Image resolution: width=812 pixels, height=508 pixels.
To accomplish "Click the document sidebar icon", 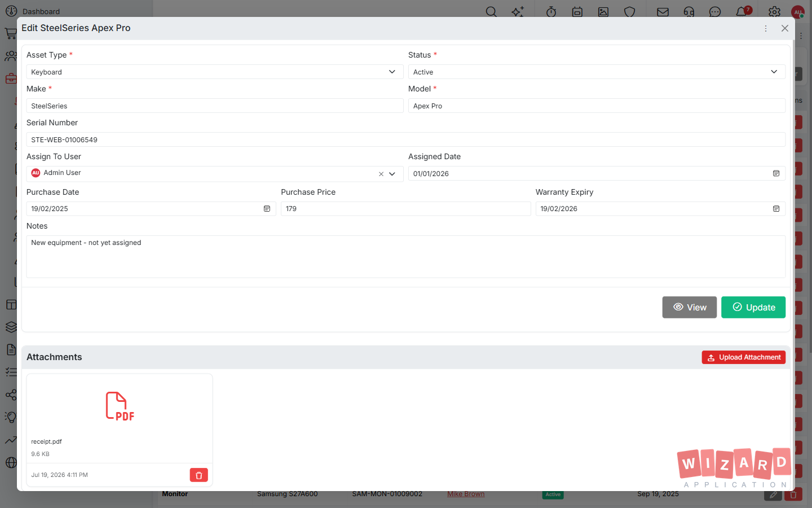I will (x=11, y=349).
